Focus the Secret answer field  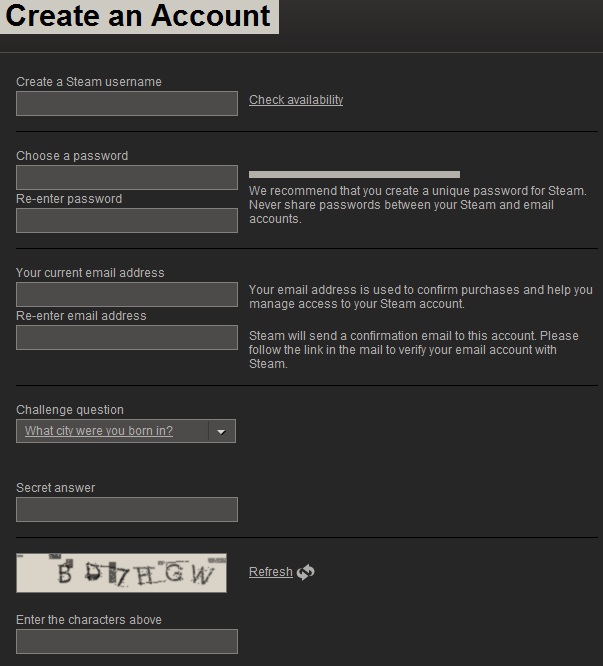point(127,509)
